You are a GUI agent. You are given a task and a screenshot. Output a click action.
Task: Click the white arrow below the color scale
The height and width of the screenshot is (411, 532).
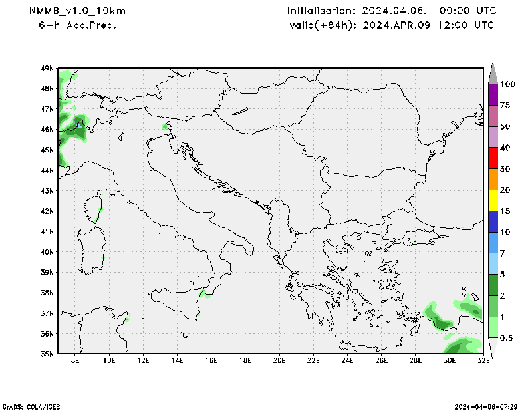click(493, 348)
